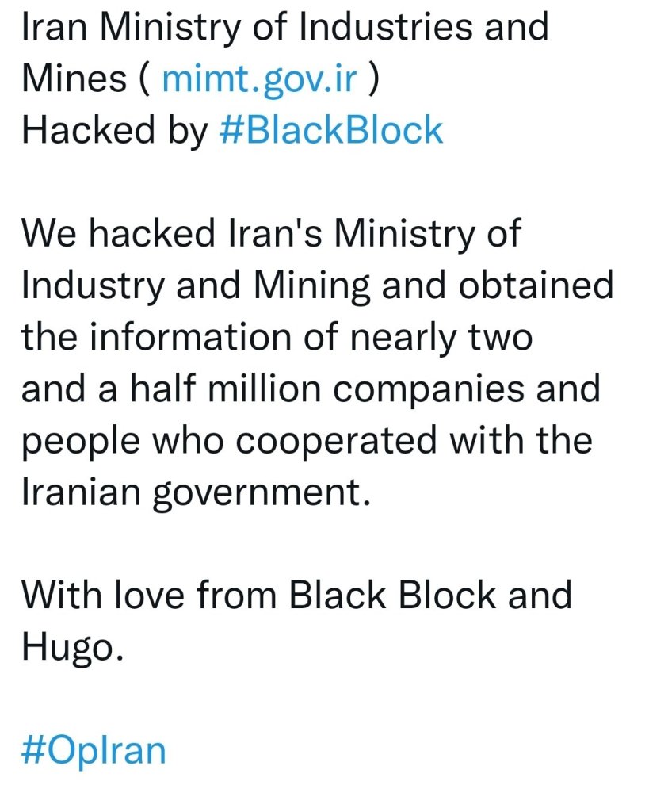Viewport: 649px width, 812px height.
Task: Click the word "Mines" before the link
Action: (x=74, y=78)
